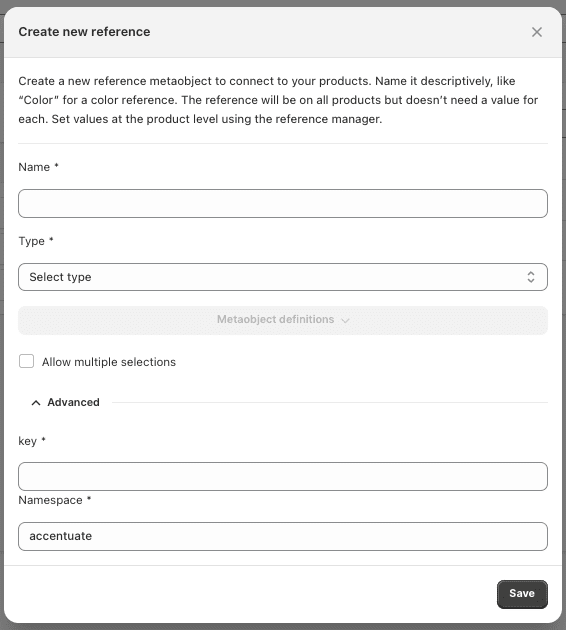Focus the key input field
Screen dimensions: 566x630
(x=283, y=476)
